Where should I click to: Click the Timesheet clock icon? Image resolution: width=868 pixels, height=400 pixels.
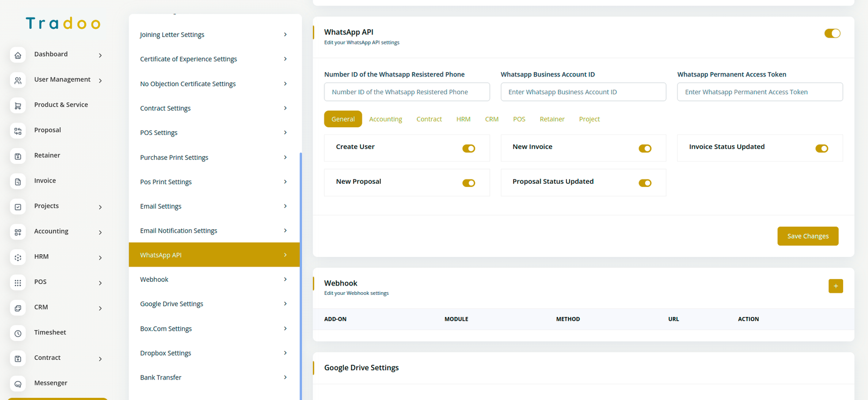(18, 333)
